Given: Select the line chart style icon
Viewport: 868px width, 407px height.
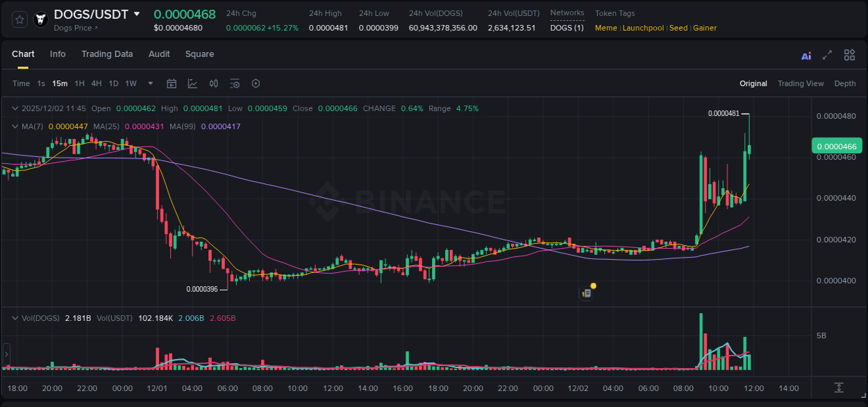Looking at the screenshot, I should pos(191,83).
